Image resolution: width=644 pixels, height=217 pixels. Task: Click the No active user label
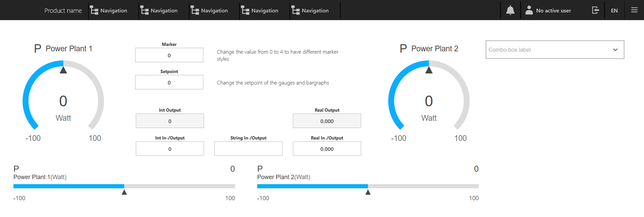pyautogui.click(x=553, y=11)
